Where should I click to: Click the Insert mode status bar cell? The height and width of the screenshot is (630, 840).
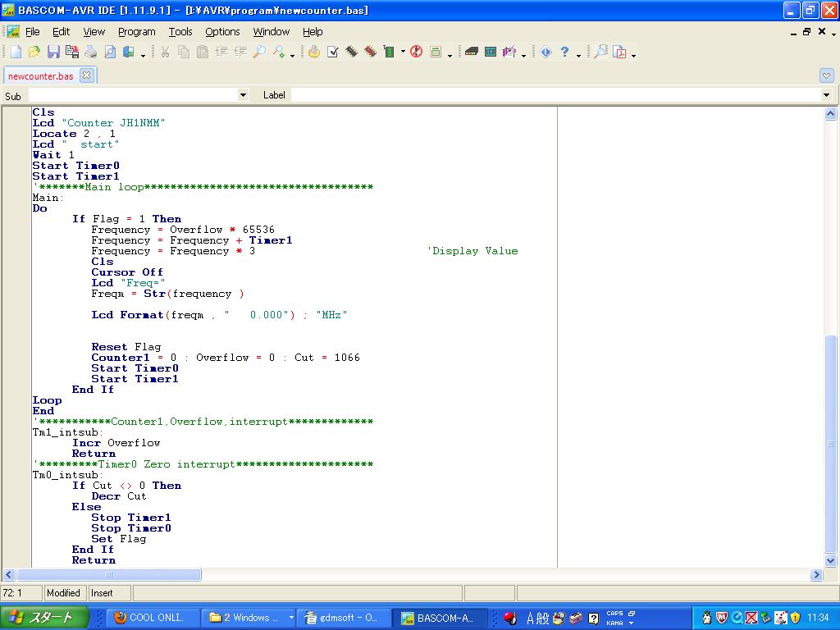pos(109,593)
